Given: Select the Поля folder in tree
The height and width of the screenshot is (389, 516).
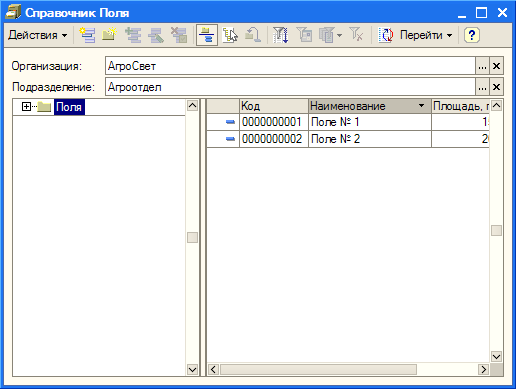Looking at the screenshot, I should (x=69, y=107).
